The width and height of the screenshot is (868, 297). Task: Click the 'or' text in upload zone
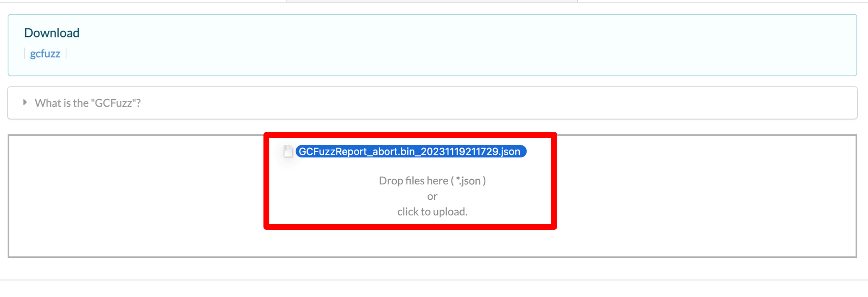click(432, 196)
